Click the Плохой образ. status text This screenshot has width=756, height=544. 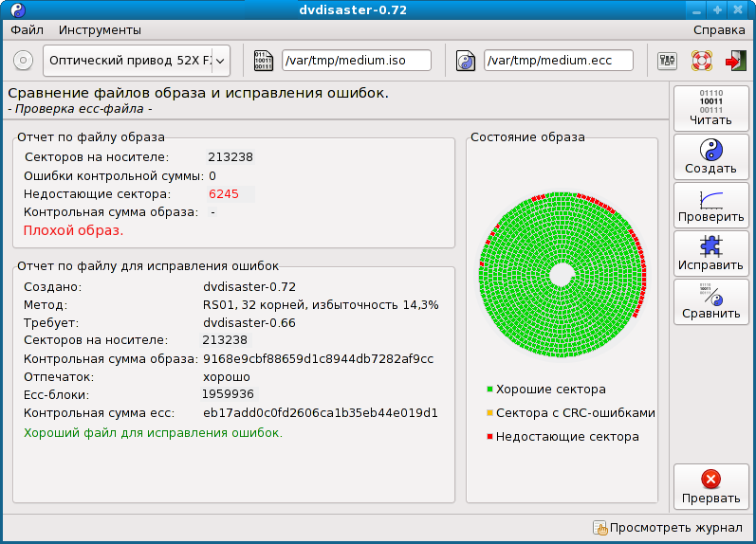[73, 230]
